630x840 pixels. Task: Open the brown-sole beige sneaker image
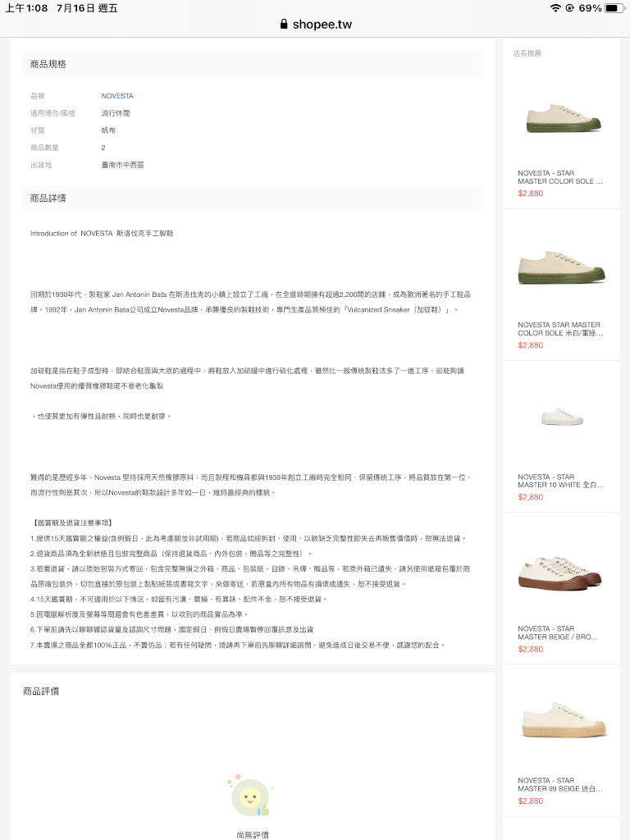coord(561,572)
